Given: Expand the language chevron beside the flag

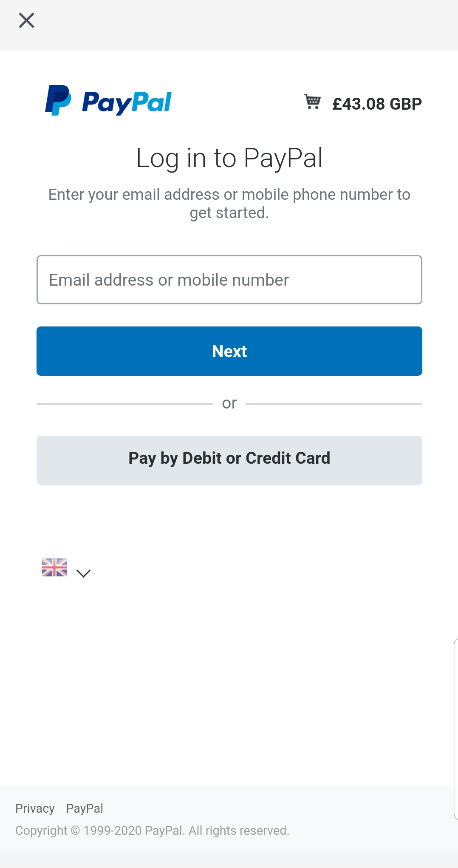Looking at the screenshot, I should coord(83,573).
